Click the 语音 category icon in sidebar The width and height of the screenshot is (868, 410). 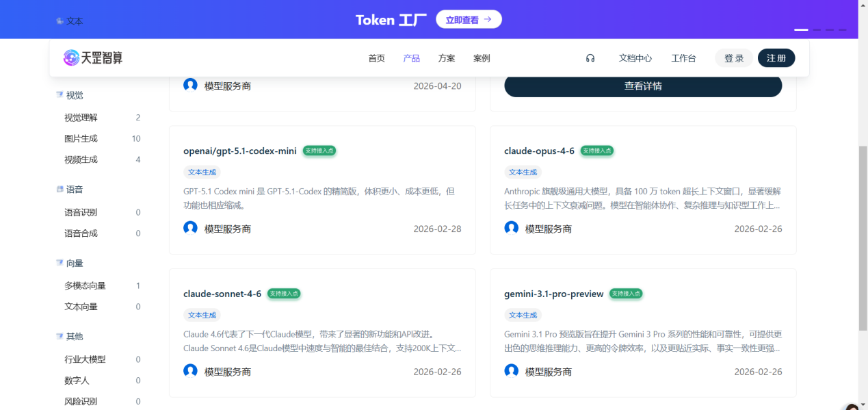click(x=60, y=190)
